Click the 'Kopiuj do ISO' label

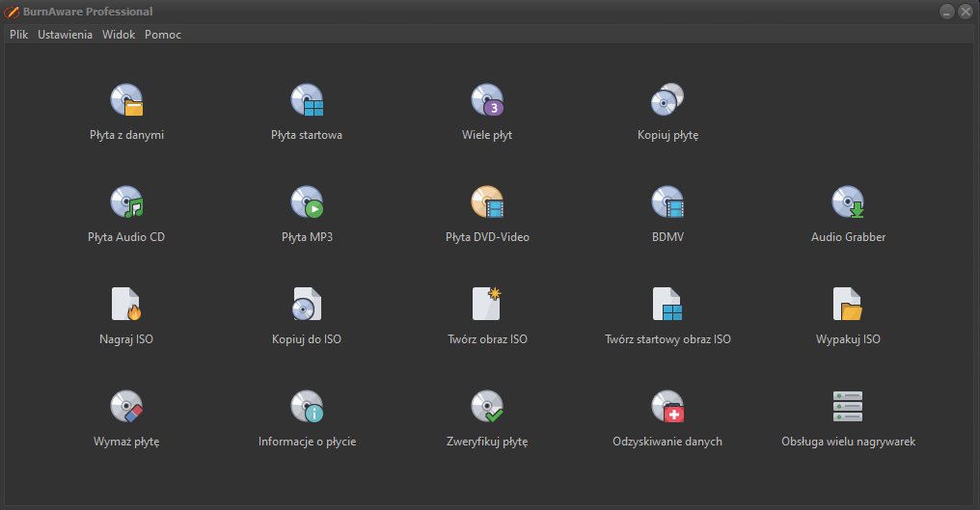pos(307,339)
